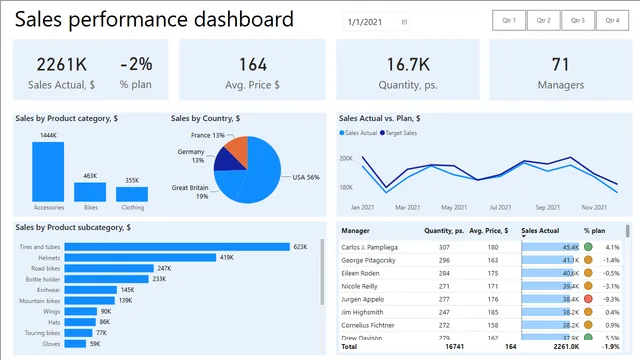
Task: Click the 71 Managers card
Action: pyautogui.click(x=560, y=70)
